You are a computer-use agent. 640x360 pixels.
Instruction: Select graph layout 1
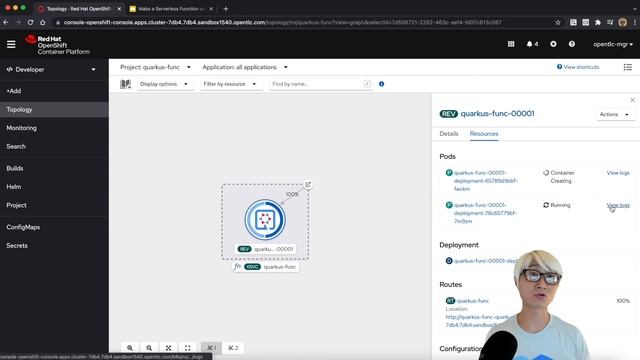tap(211, 348)
